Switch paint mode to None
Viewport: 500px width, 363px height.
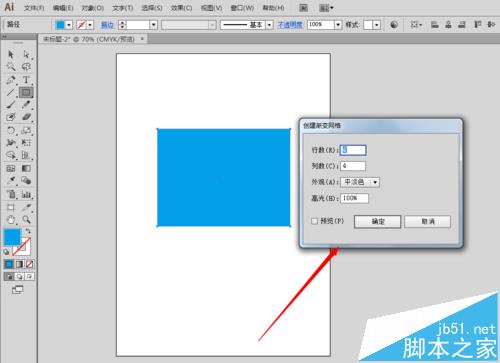[x=29, y=264]
